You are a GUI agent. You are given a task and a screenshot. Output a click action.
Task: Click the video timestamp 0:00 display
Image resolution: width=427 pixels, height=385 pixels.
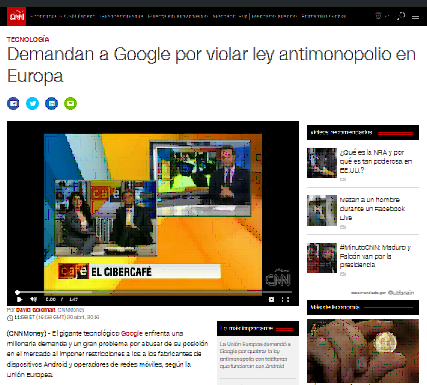click(51, 300)
